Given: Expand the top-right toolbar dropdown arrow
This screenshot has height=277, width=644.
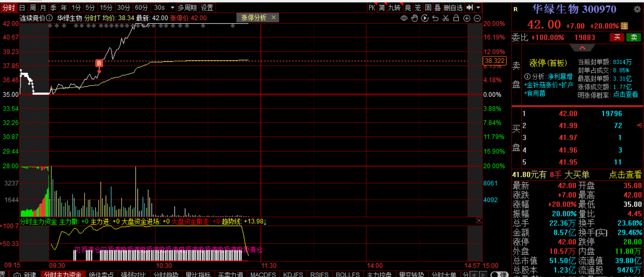Looking at the screenshot, I should (x=478, y=8).
